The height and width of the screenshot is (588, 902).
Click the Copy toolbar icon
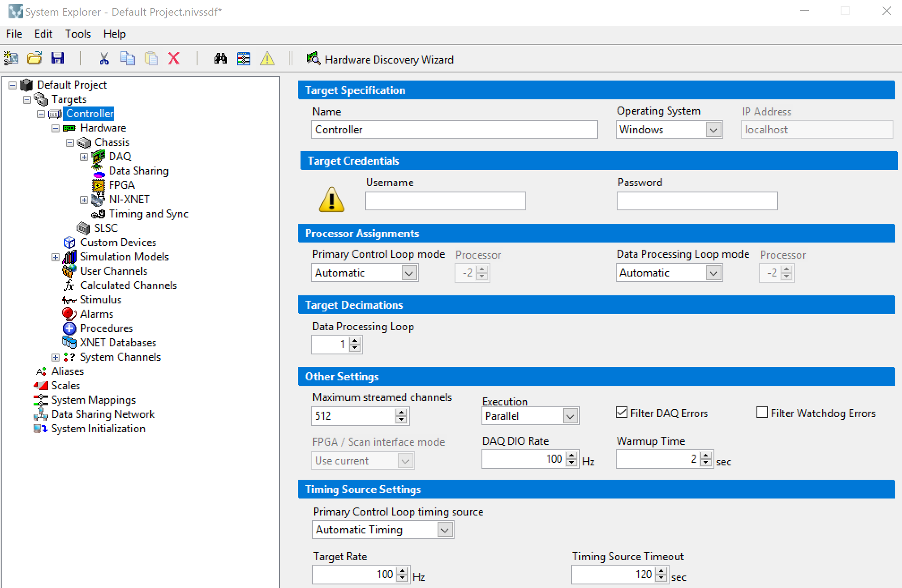pos(127,58)
